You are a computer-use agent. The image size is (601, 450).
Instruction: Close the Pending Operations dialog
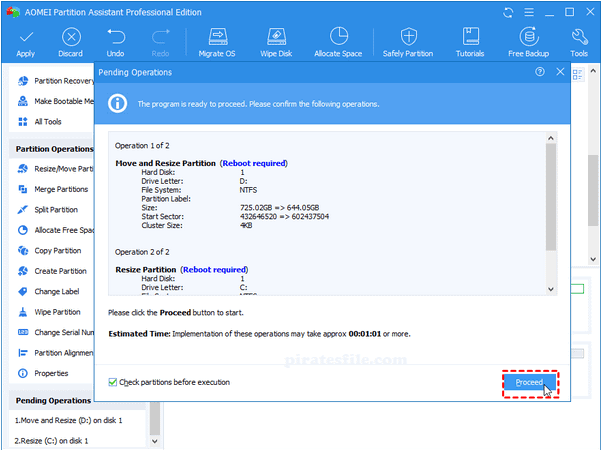tap(560, 72)
